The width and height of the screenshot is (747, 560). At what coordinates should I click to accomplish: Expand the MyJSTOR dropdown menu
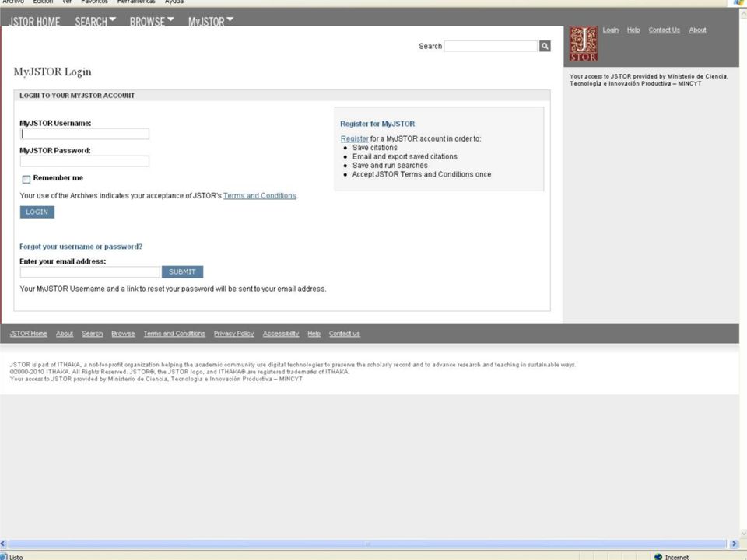(211, 22)
